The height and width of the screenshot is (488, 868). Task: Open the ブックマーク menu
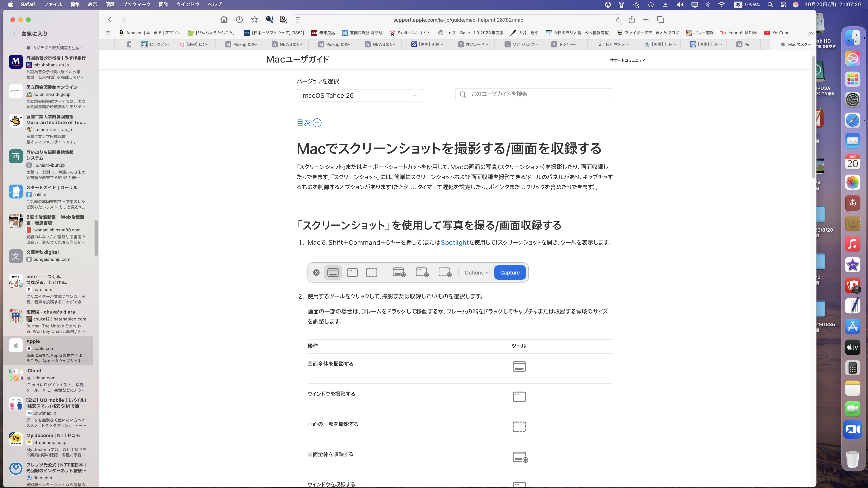(x=136, y=4)
